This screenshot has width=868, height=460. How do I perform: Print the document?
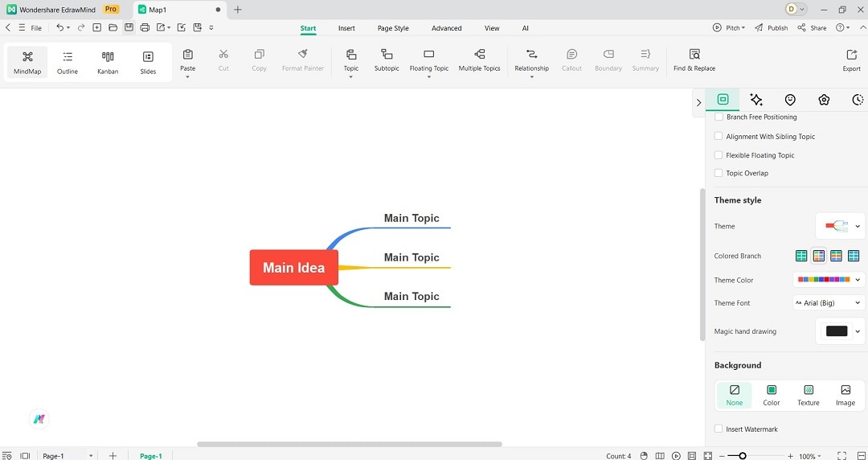pyautogui.click(x=145, y=27)
